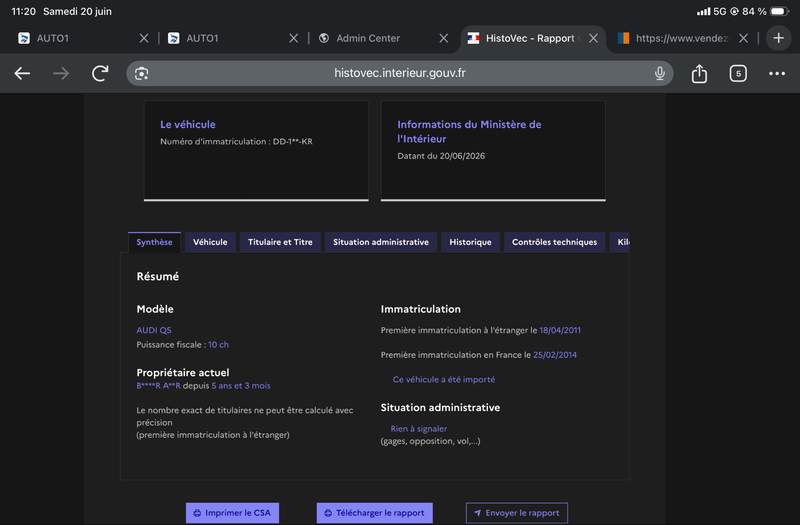Open the partially visible Kilométrage tab
Screen dimensions: 800x525
click(x=620, y=242)
